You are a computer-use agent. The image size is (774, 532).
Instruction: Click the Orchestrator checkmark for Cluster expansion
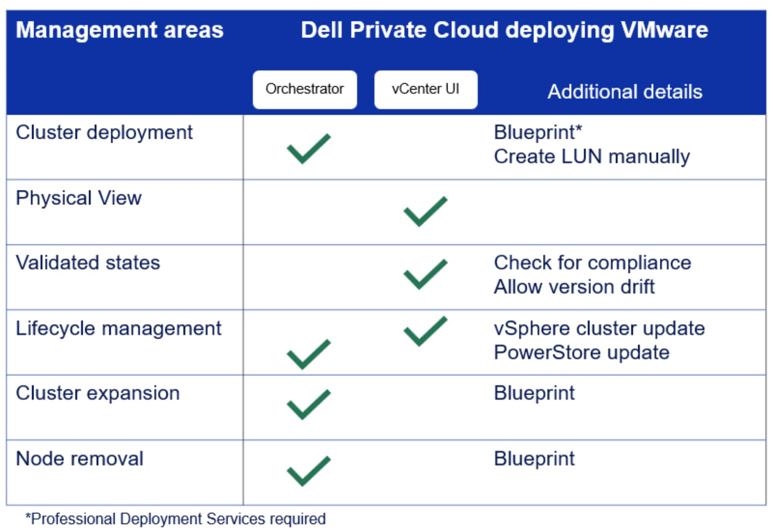(x=309, y=404)
